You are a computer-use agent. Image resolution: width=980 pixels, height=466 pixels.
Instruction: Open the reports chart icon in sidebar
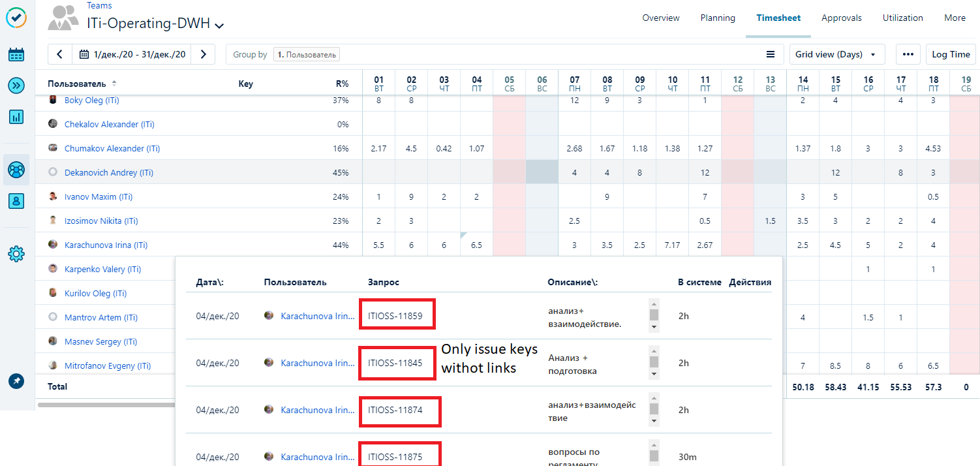point(16,117)
